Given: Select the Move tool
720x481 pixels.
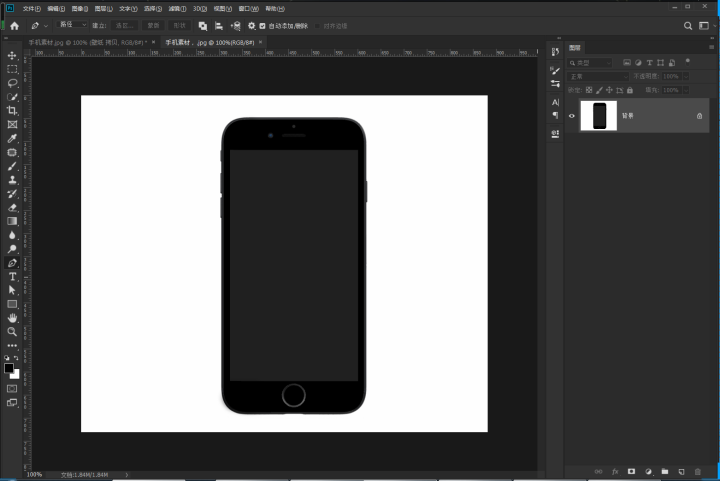Looking at the screenshot, I should (12, 56).
